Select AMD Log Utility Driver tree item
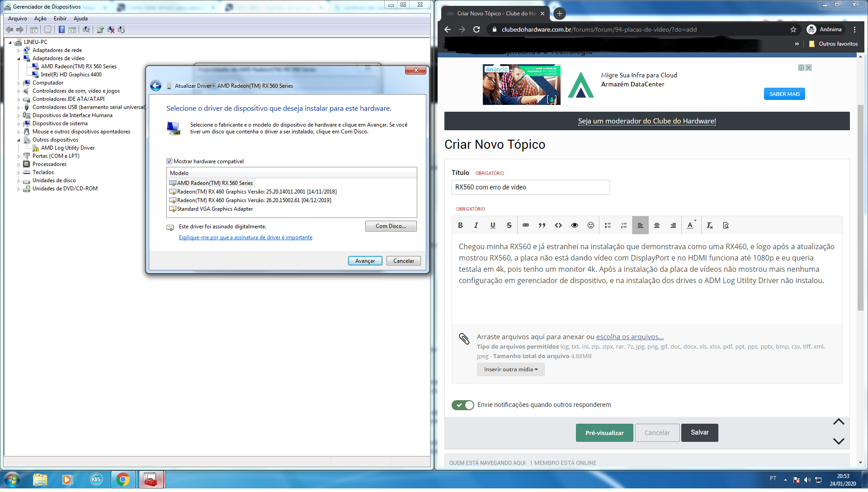The width and height of the screenshot is (868, 492). 67,148
